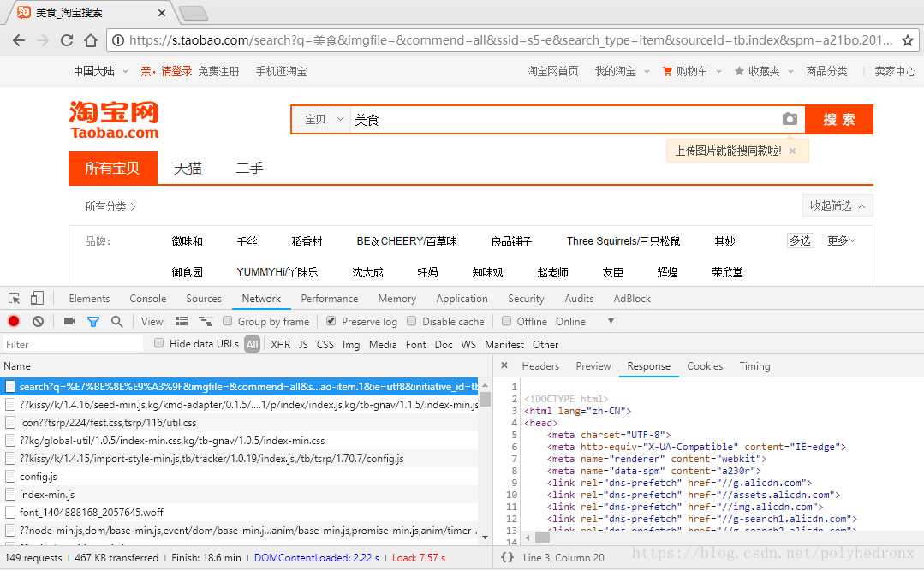Open a new browser tab
The height and width of the screenshot is (570, 924).
[x=194, y=13]
